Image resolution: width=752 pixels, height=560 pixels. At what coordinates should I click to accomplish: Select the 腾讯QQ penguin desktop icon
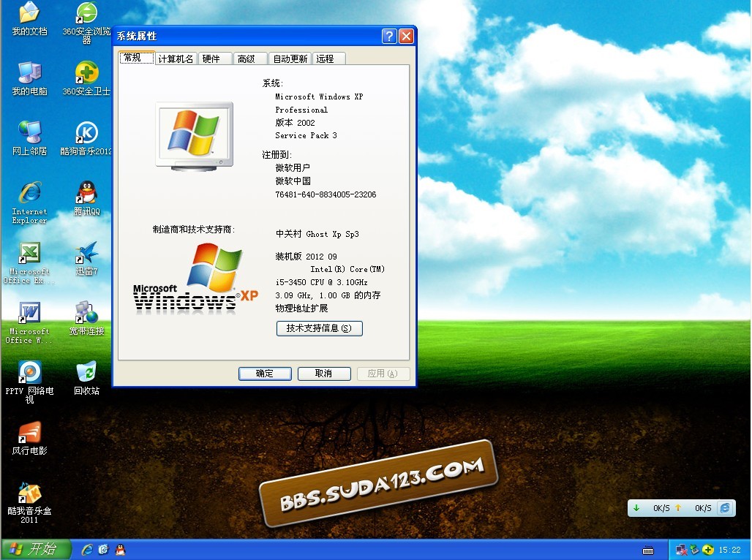[86, 199]
